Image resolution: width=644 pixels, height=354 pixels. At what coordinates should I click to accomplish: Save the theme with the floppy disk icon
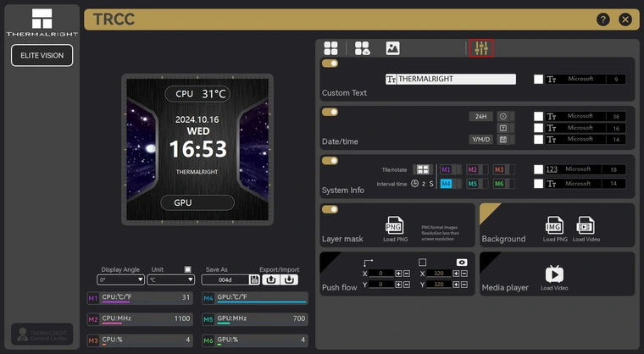coord(253,279)
